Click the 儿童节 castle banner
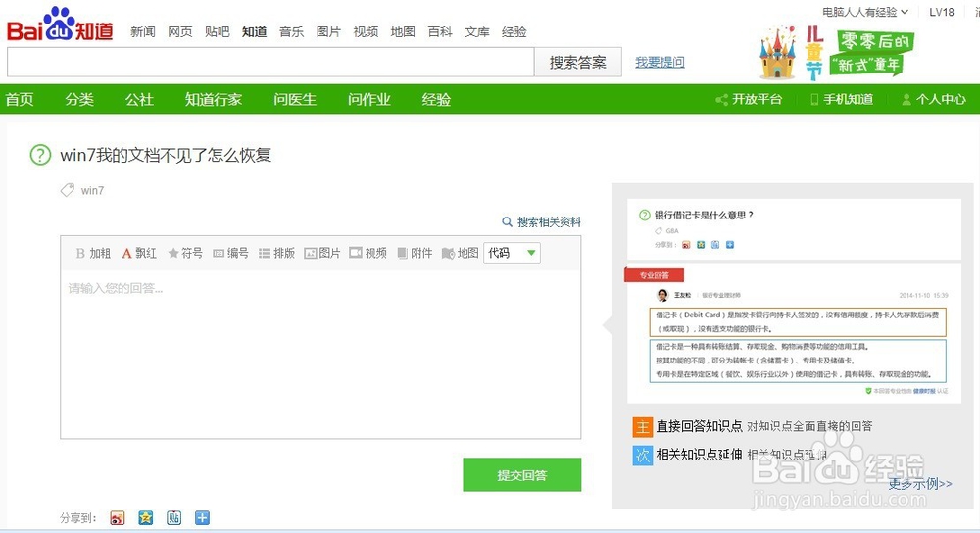Viewport: 980px width, 533px height. (836, 53)
